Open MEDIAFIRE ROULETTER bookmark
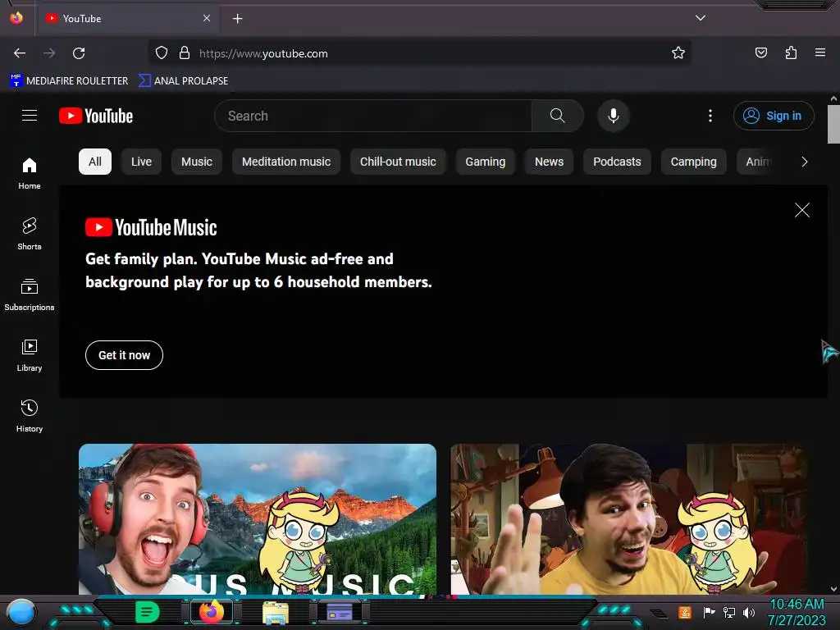 [69, 81]
